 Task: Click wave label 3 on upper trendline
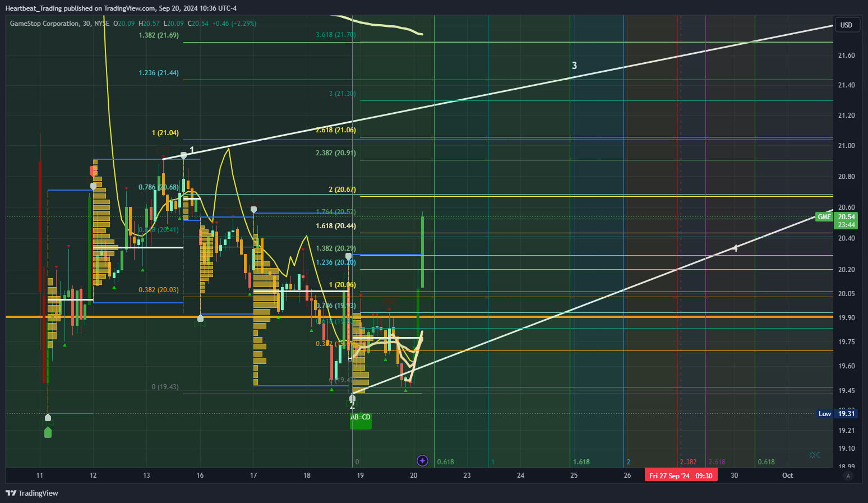[574, 66]
